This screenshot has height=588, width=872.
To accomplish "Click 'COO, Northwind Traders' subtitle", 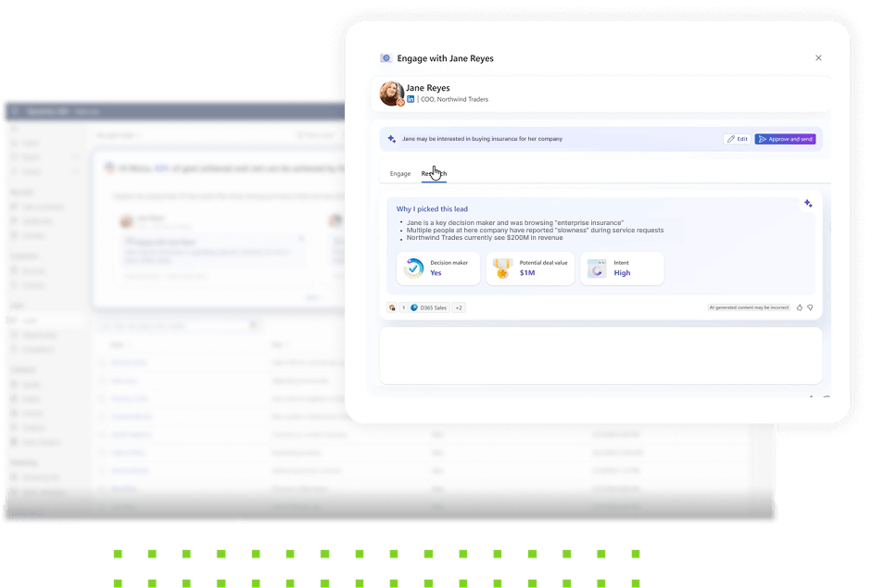I will (454, 99).
